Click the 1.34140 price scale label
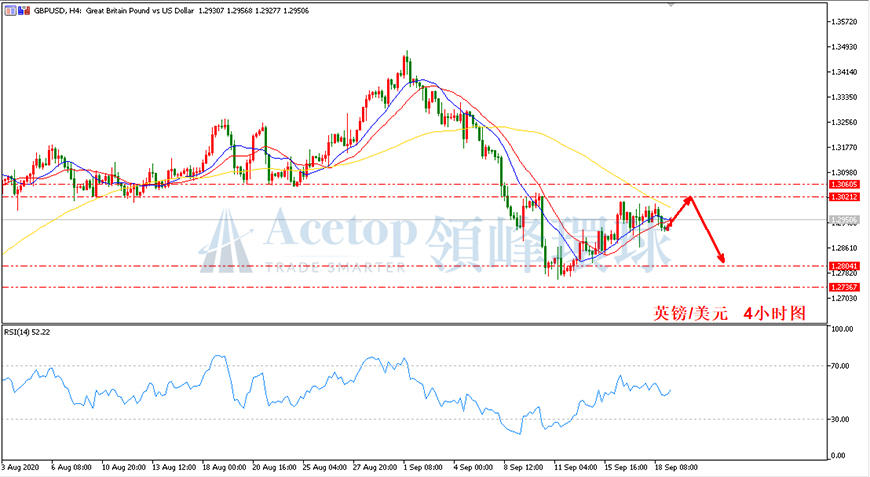The height and width of the screenshot is (477, 870). [842, 72]
